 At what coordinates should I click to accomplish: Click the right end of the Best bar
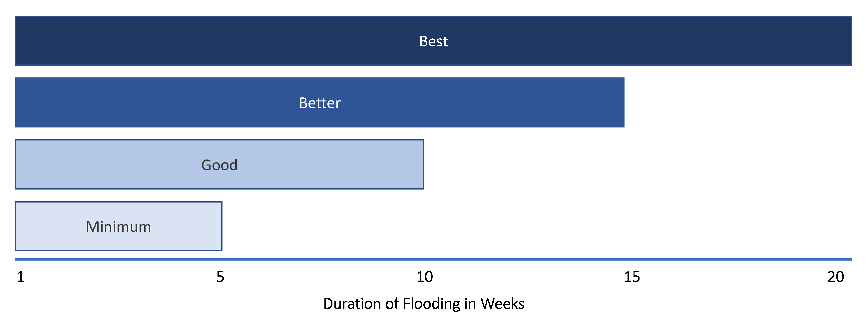(849, 41)
